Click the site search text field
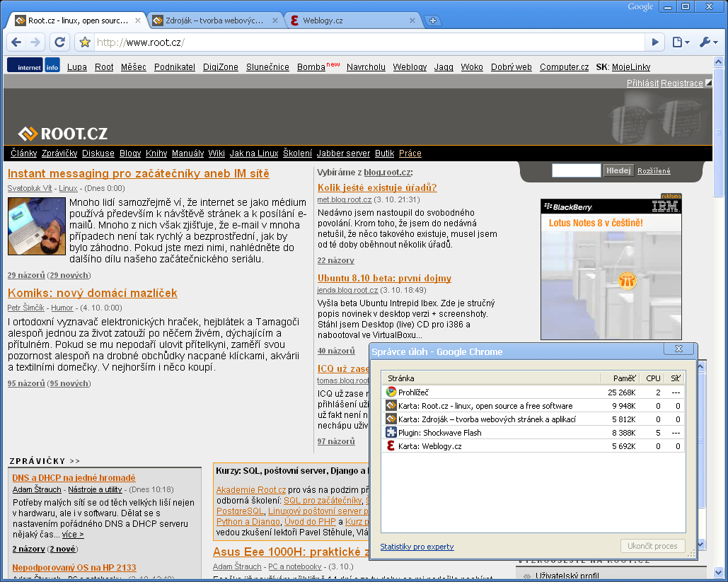This screenshot has height=582, width=728. [x=576, y=170]
